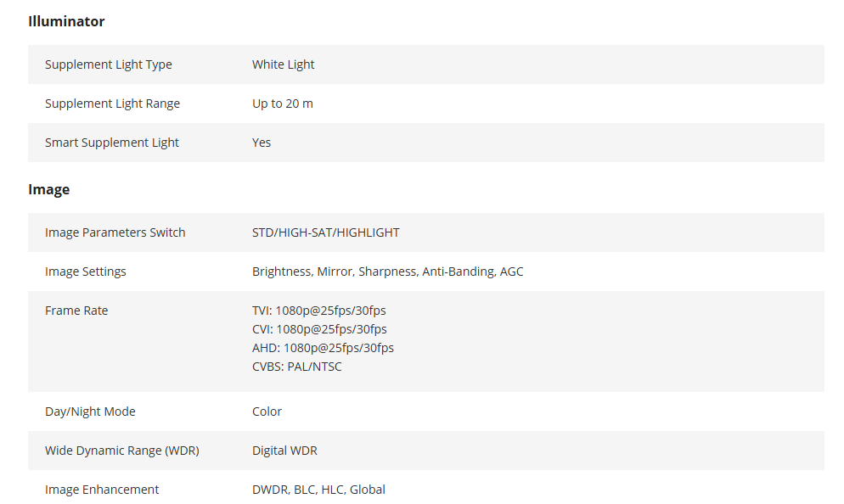The image size is (844, 504).
Task: Click the Image section heading
Action: [49, 190]
